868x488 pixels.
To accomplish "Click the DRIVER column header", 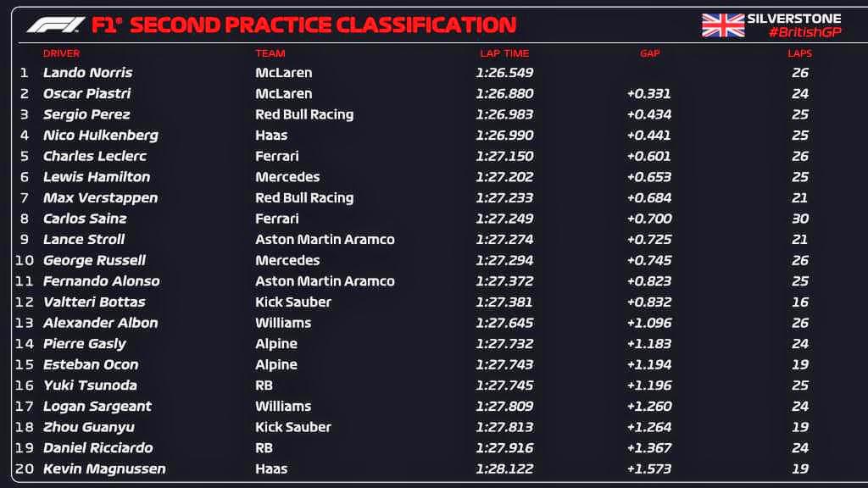I will [x=61, y=53].
